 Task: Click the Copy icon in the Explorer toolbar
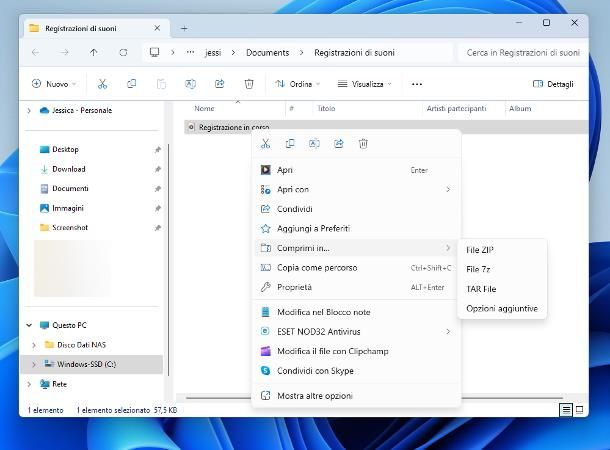coord(131,84)
